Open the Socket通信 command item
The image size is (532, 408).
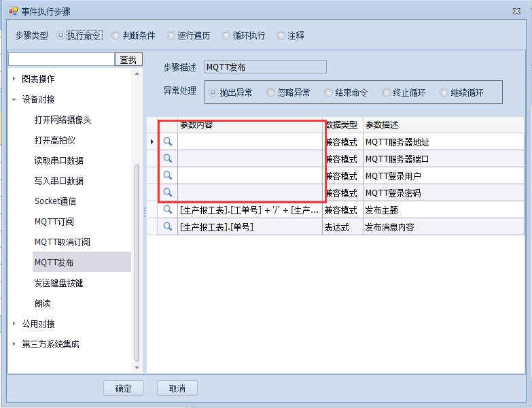(55, 201)
